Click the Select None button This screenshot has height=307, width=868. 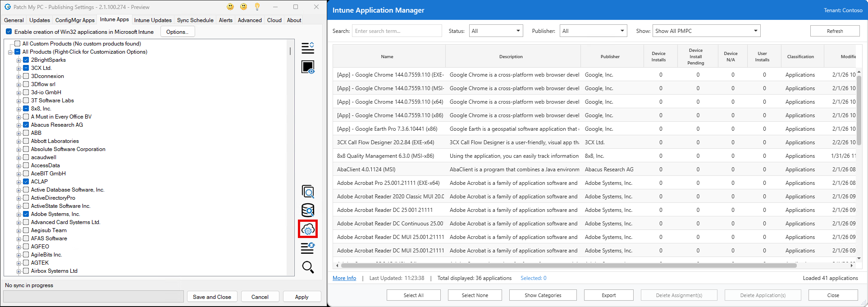(x=475, y=295)
